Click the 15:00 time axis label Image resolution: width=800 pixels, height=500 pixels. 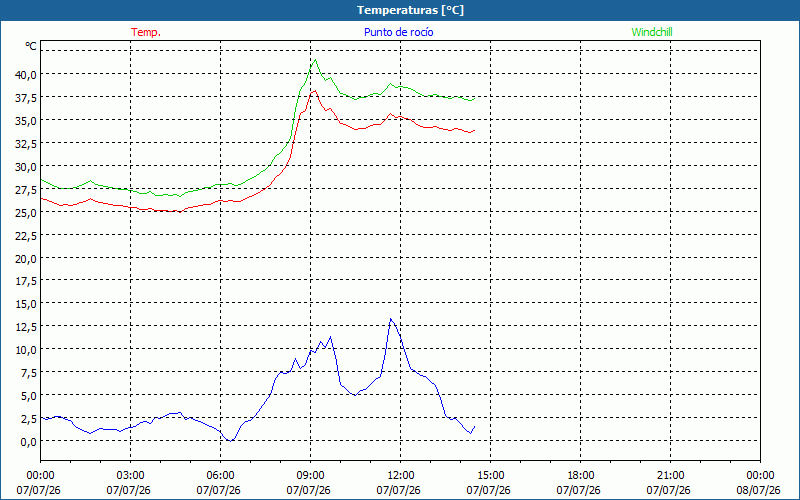[x=490, y=476]
